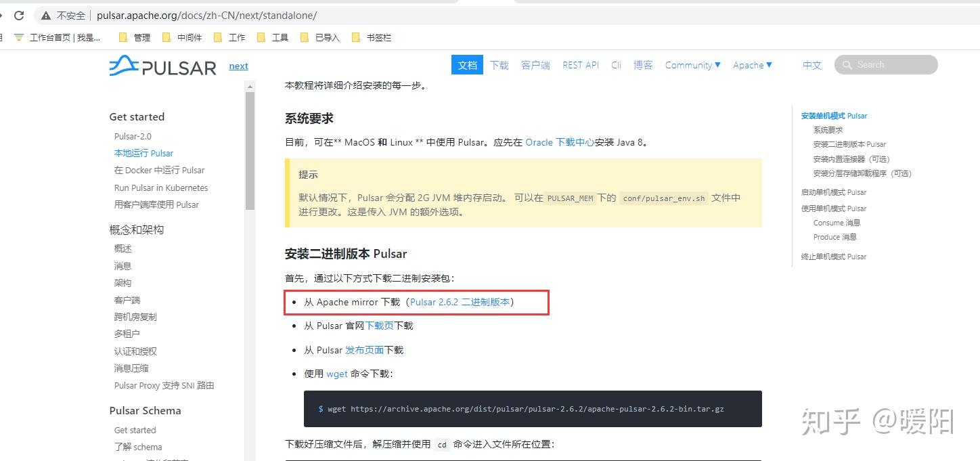Open the Pulsar 2.6.2 二进制版本 download link
980x461 pixels.
pos(460,302)
